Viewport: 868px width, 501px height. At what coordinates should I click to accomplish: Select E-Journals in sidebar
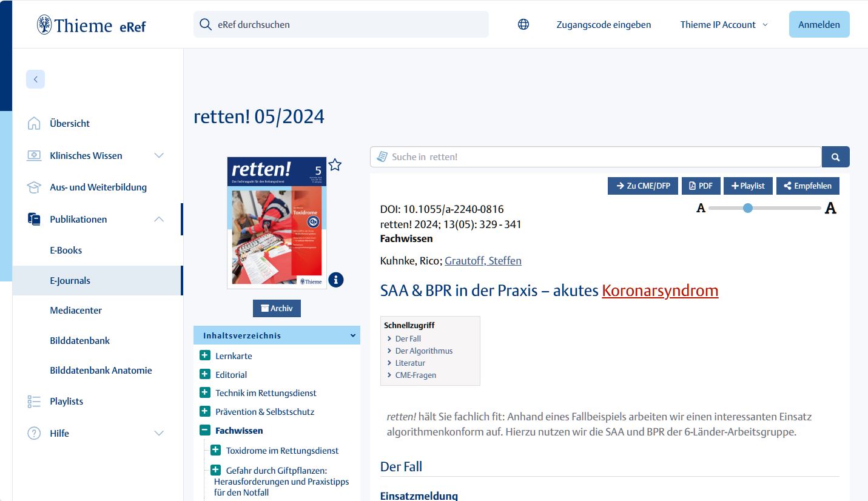[x=98, y=281]
